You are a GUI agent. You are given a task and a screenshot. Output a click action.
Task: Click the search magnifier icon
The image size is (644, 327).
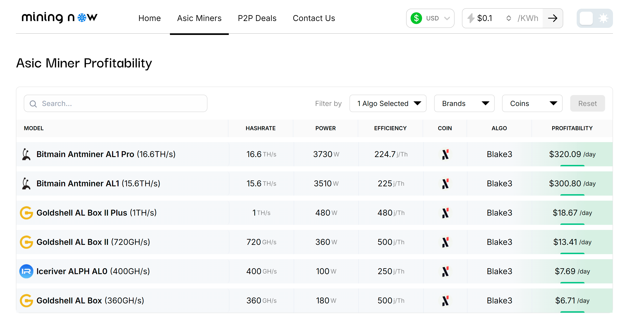point(33,104)
